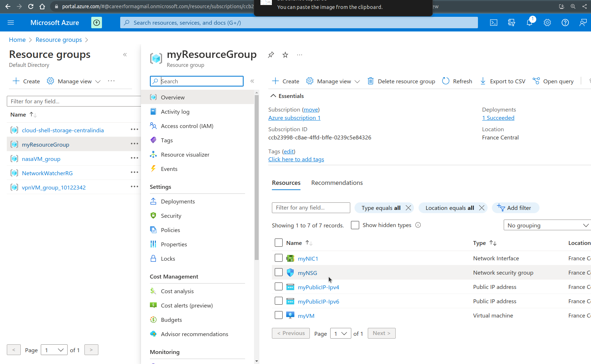591x364 pixels.
Task: Open the notifications bell
Action: tap(529, 23)
